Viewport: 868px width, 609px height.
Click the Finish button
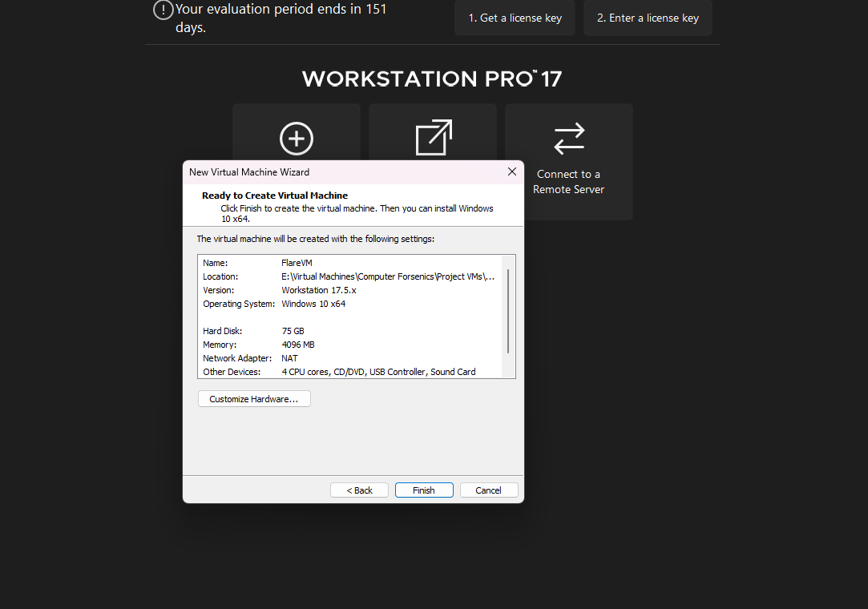coord(424,490)
